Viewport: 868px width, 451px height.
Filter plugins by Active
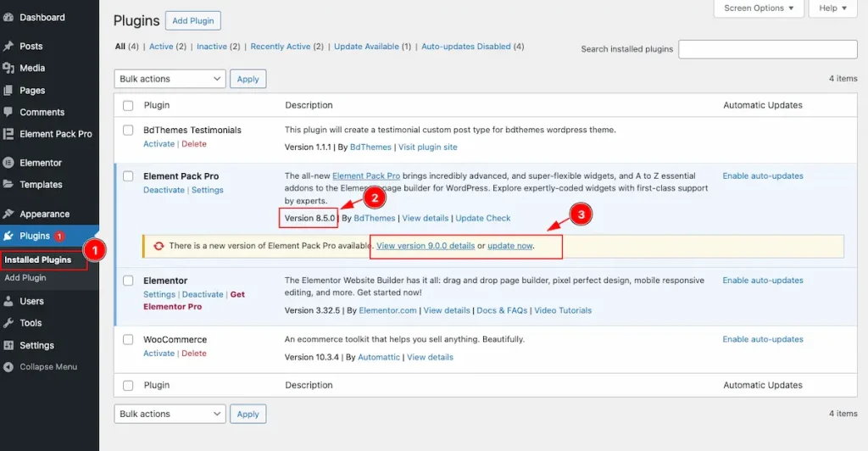[161, 47]
